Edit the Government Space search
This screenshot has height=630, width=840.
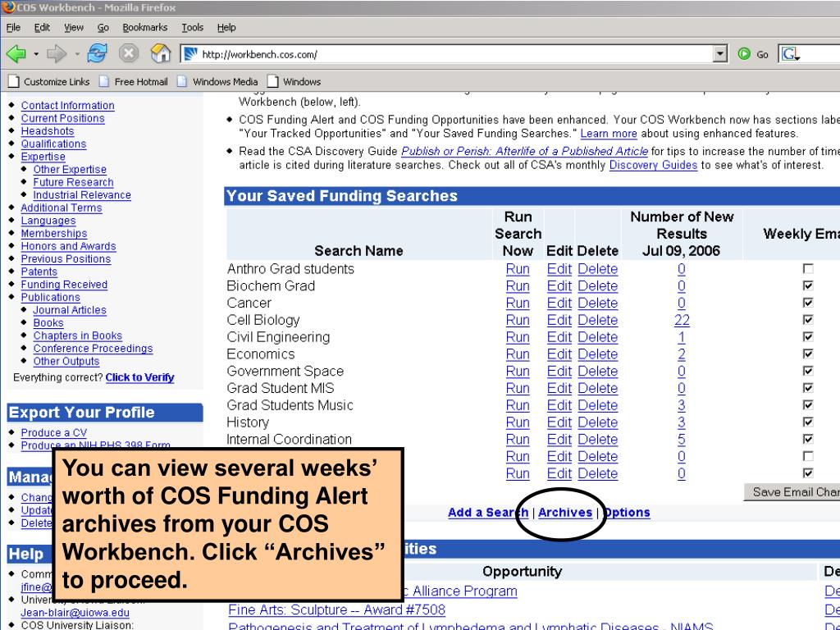[559, 372]
